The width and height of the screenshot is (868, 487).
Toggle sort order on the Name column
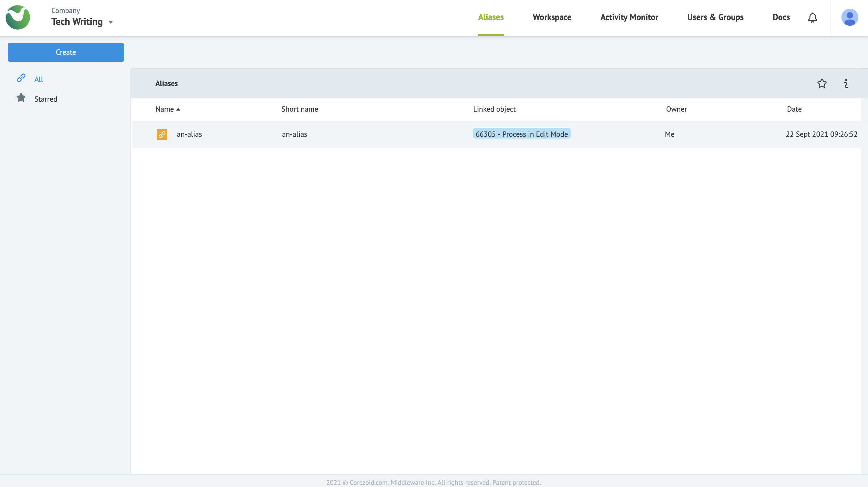[168, 109]
